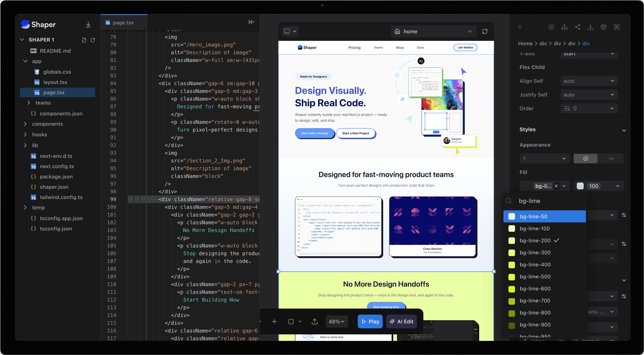644x355 pixels.
Task: Open the home page selector dropdown
Action: click(x=433, y=31)
